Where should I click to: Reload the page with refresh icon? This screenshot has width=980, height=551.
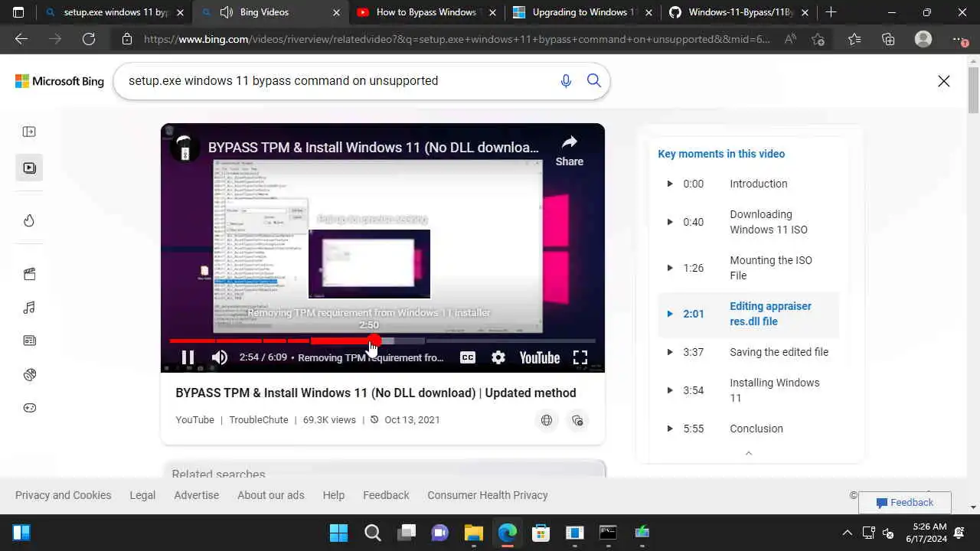point(89,40)
